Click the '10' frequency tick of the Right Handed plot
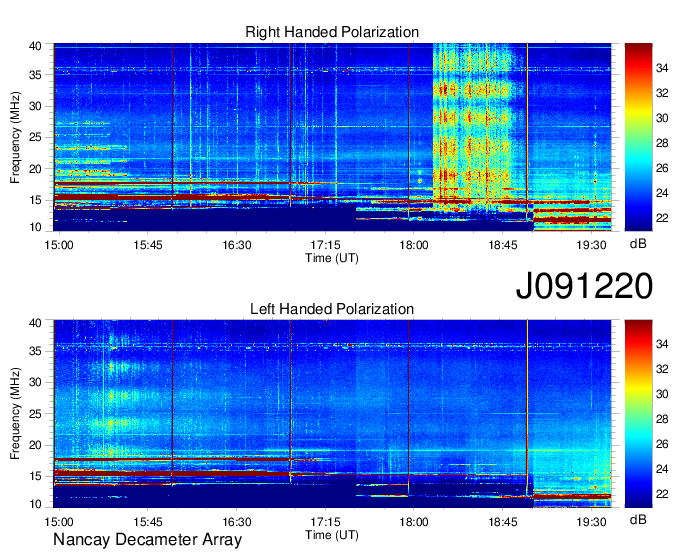 (35, 227)
